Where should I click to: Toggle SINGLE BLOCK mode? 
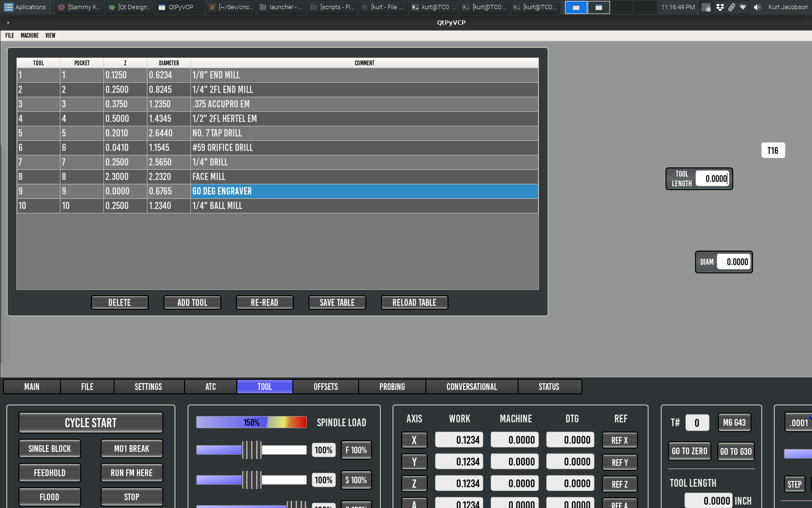point(50,448)
